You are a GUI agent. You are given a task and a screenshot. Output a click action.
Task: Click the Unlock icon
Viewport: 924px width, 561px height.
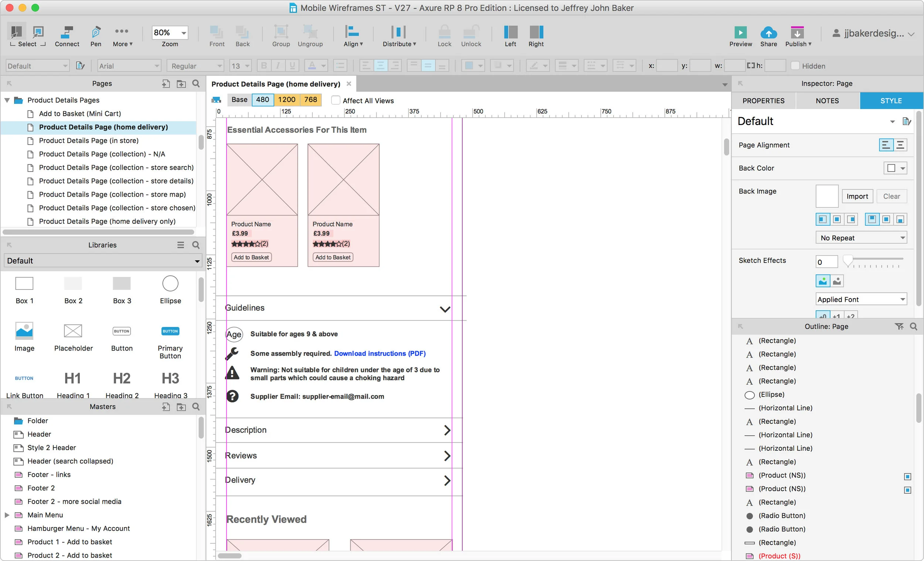coord(471,32)
